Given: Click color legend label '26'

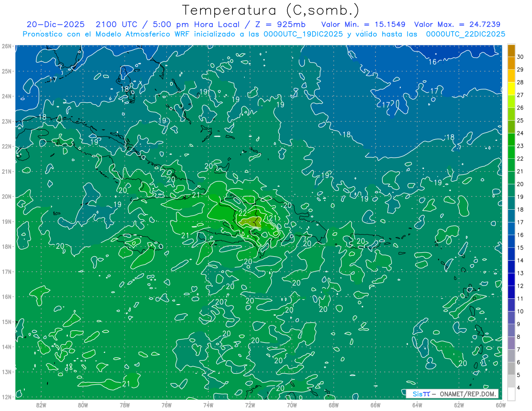Looking at the screenshot, I should pos(520,108).
